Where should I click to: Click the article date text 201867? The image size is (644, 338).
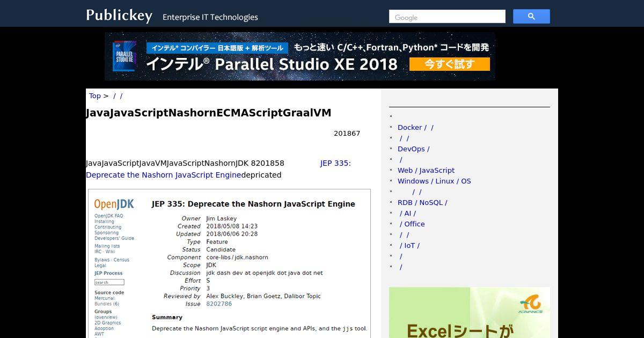347,134
